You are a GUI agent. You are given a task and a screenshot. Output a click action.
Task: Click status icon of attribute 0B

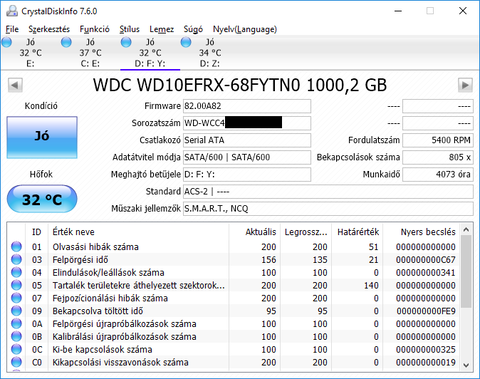(x=16, y=336)
